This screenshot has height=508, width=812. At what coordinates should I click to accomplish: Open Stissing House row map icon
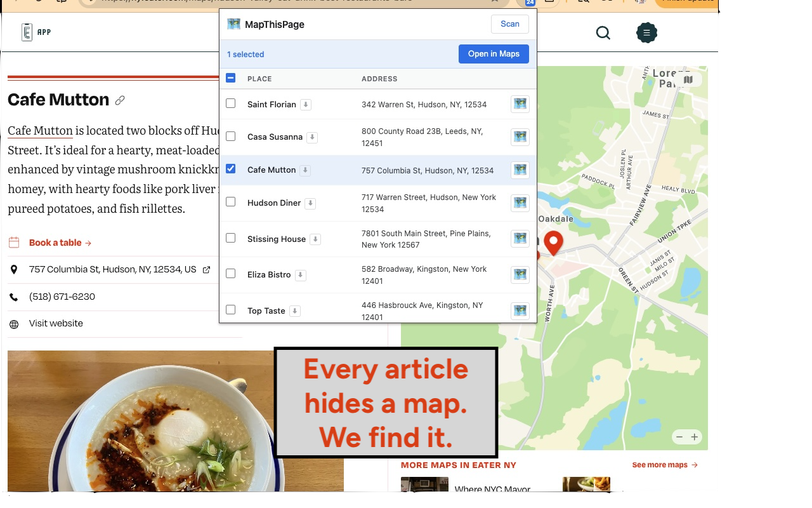coord(520,239)
